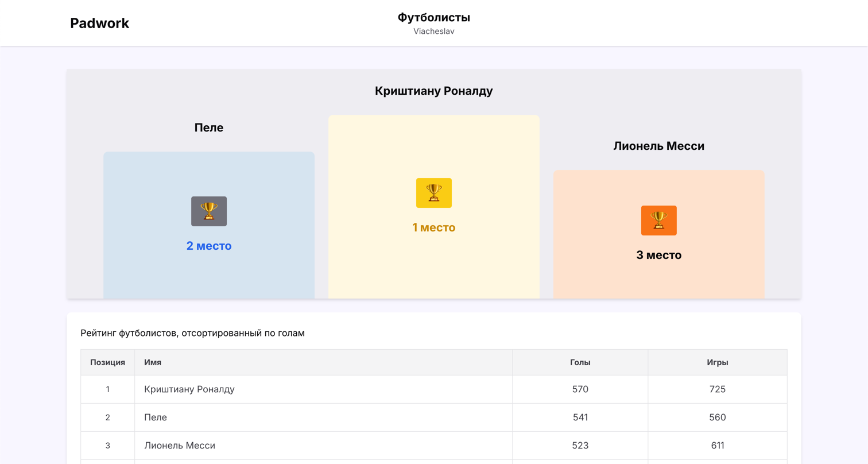Image resolution: width=868 pixels, height=464 pixels.
Task: Click the 570 goals cell
Action: (580, 389)
